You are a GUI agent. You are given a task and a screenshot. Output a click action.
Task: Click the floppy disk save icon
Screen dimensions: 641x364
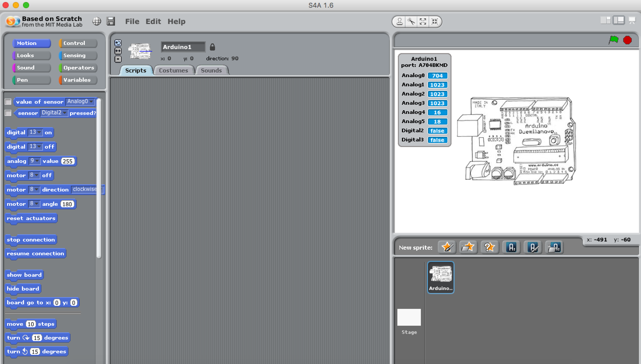[111, 21]
